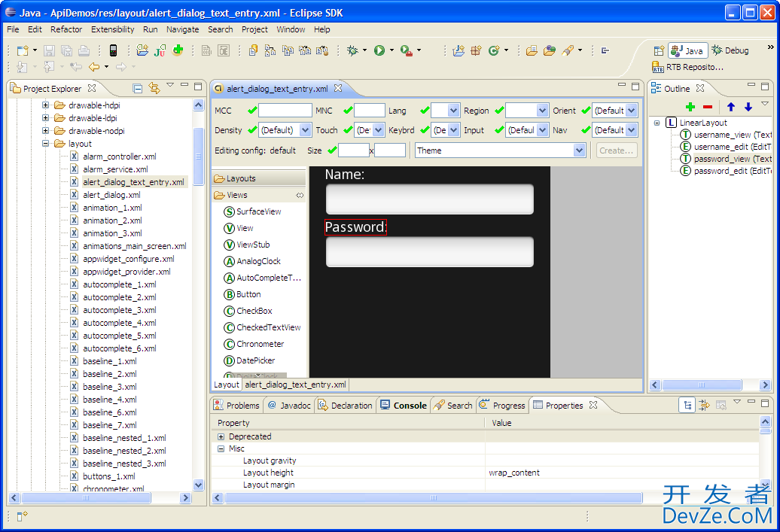The width and height of the screenshot is (780, 532).
Task: Select the CheckBox widget in the Views palette
Action: (248, 312)
